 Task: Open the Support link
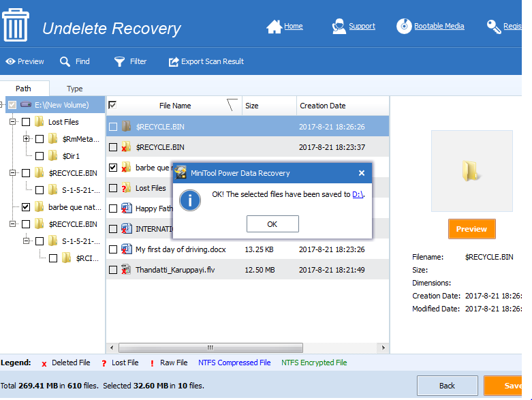click(x=362, y=26)
